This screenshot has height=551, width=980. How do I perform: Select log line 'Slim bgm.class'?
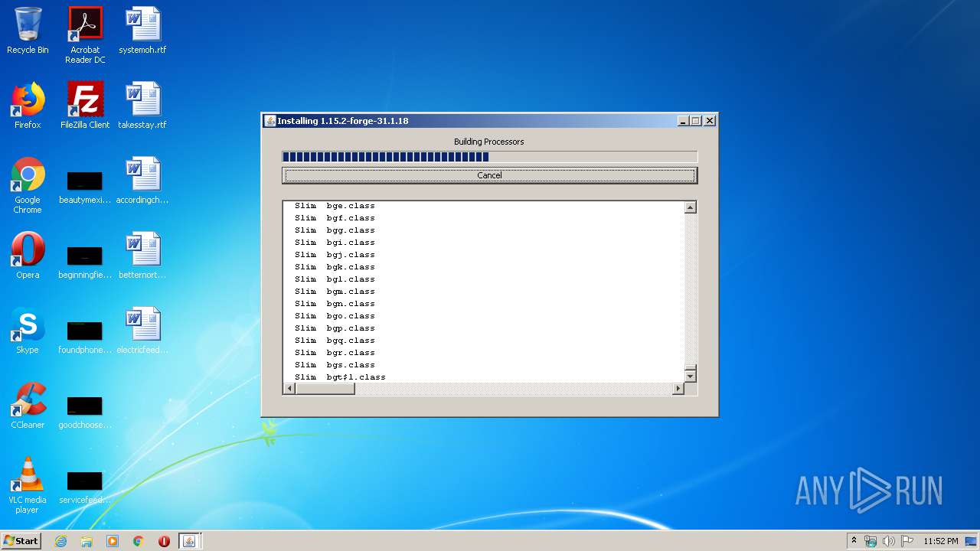[335, 292]
